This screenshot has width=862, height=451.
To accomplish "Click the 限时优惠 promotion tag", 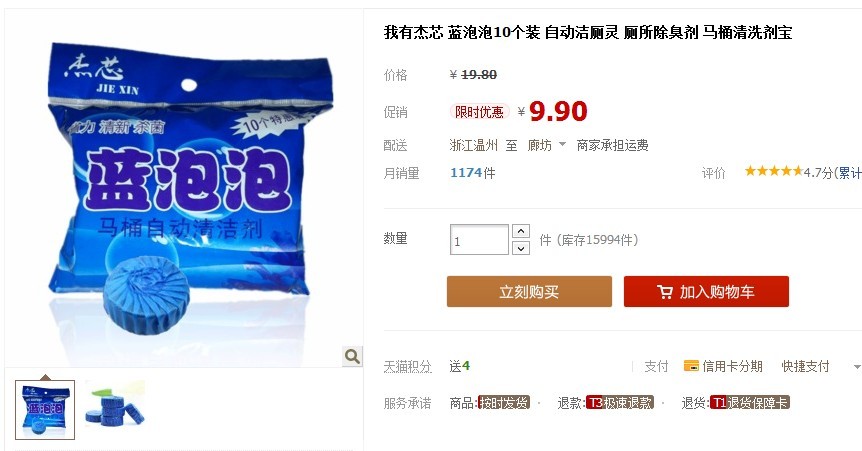I will (x=479, y=112).
